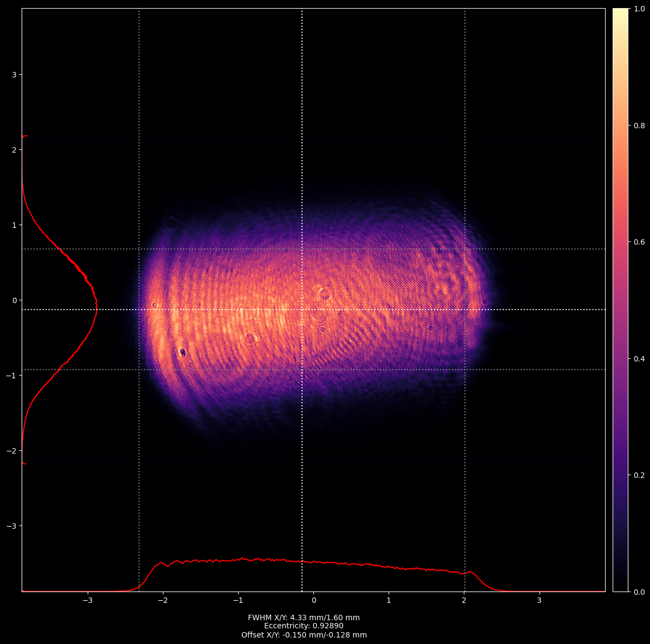
Task: Click the left FWHM dotted vertical line
Action: (139, 162)
